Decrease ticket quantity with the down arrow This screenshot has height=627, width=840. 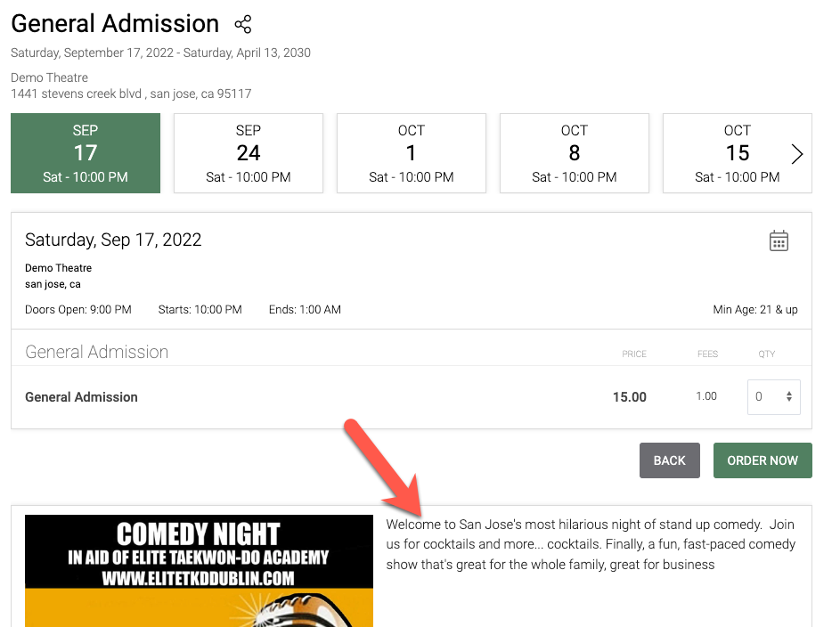pyautogui.click(x=789, y=399)
